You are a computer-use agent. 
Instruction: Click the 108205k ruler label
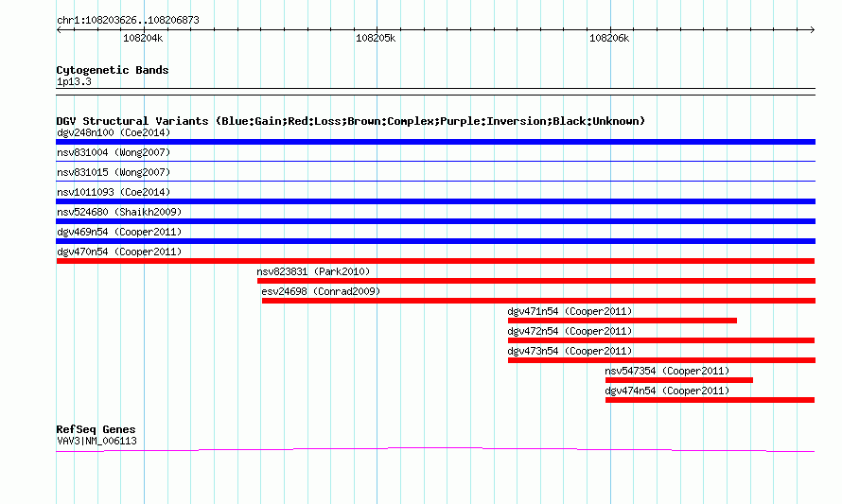click(376, 38)
